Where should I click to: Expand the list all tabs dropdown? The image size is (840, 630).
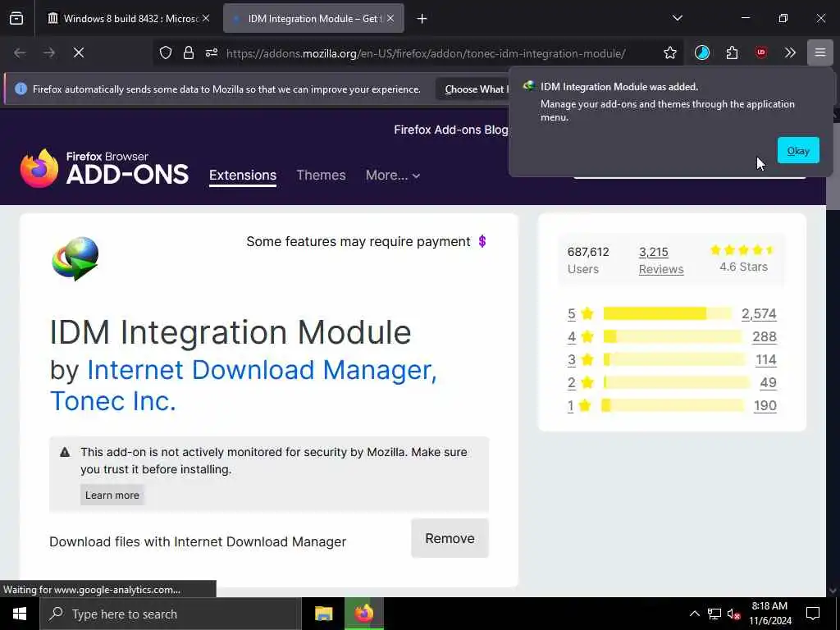coord(677,18)
